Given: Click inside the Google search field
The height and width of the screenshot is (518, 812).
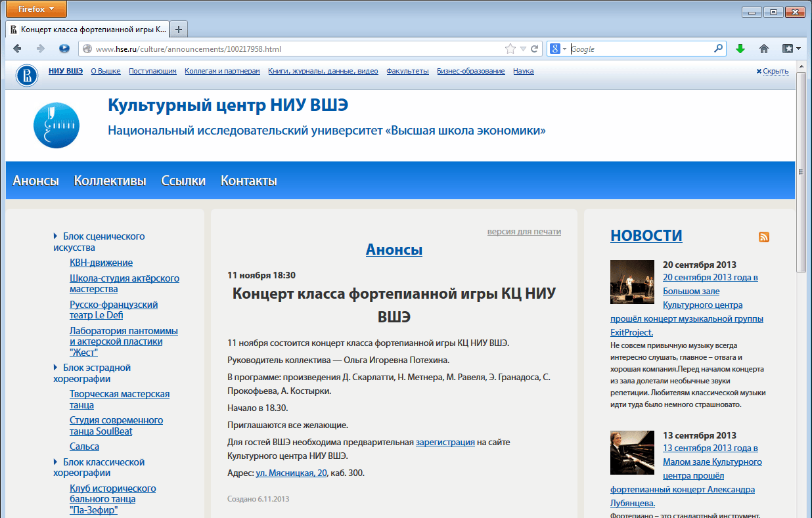Looking at the screenshot, I should tap(641, 49).
